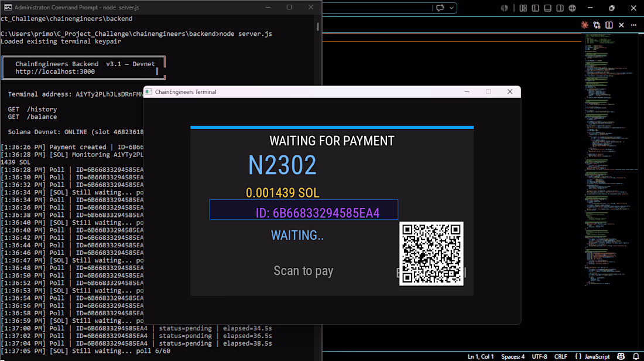
Task: Click the GET /balance line
Action: pyautogui.click(x=32, y=117)
